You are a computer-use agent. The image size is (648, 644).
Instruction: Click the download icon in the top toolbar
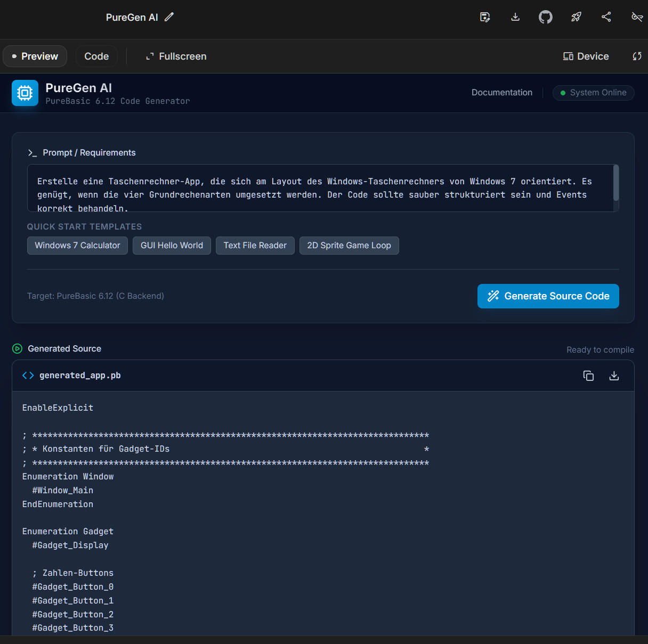click(x=515, y=17)
